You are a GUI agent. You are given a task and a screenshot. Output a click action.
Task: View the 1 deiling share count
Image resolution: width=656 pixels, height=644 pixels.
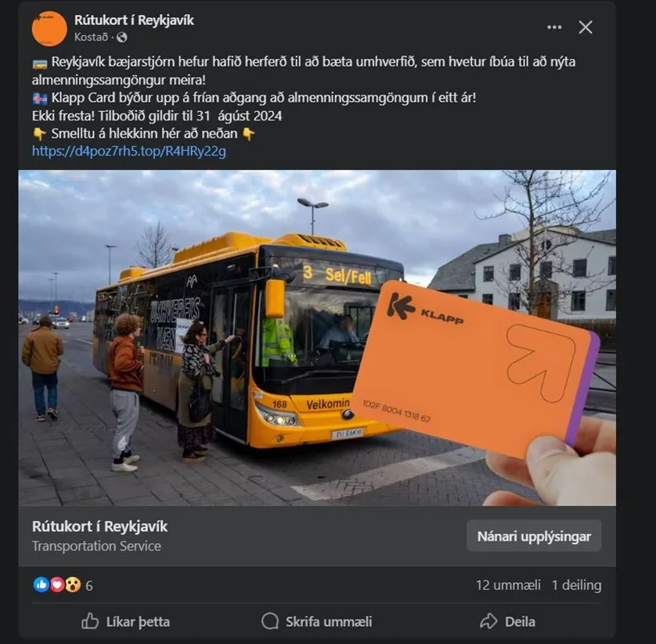click(576, 585)
